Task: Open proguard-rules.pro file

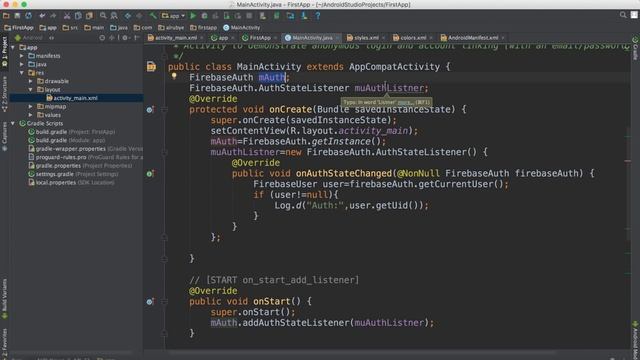Action: tap(85, 157)
